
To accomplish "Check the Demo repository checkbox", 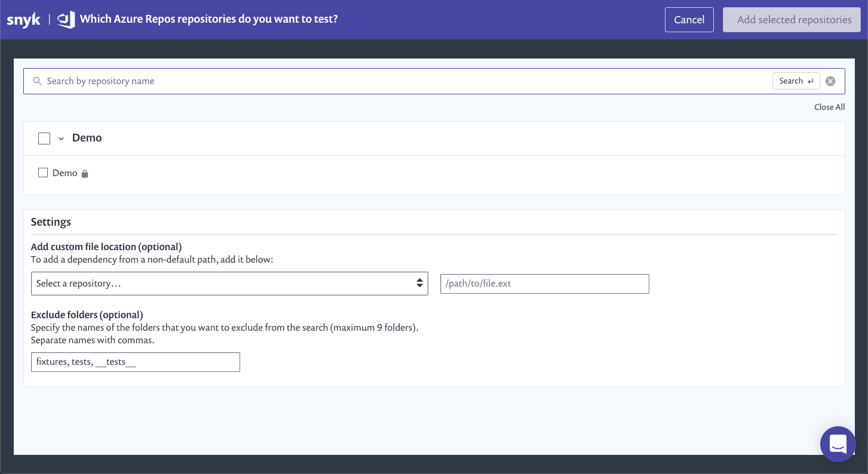I will [43, 173].
